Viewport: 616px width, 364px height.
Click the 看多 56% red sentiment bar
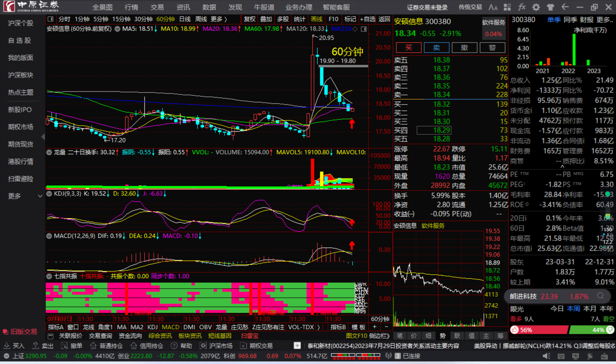pyautogui.click(x=539, y=330)
